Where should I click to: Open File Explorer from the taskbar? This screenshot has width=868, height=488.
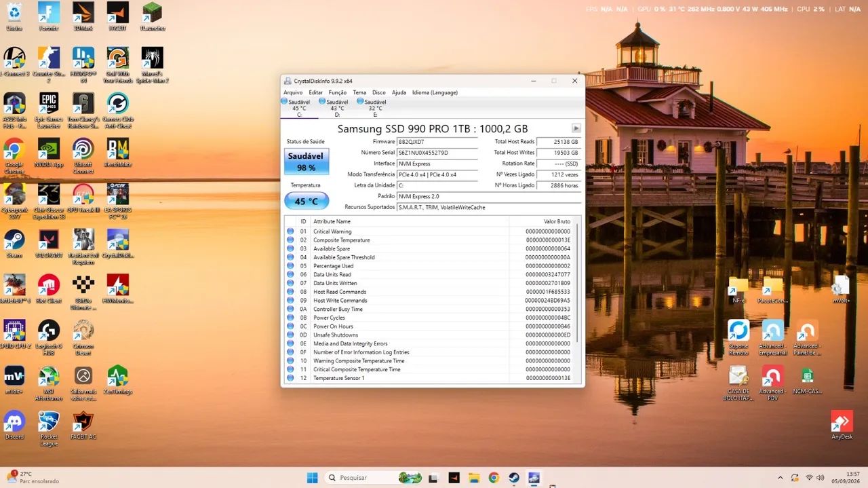(x=474, y=478)
